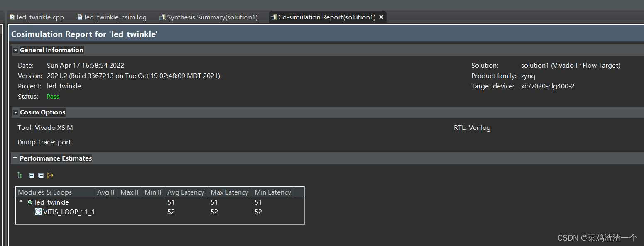Click the Min Latency value 51

tap(258, 202)
